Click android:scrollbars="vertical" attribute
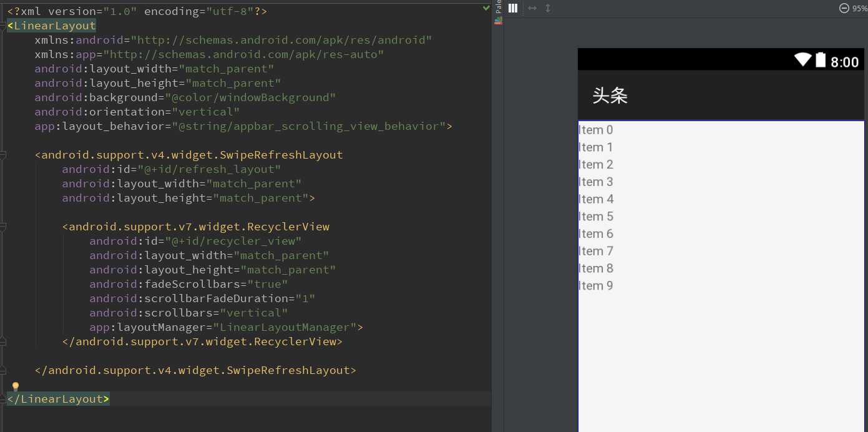This screenshot has width=868, height=432. (x=189, y=313)
